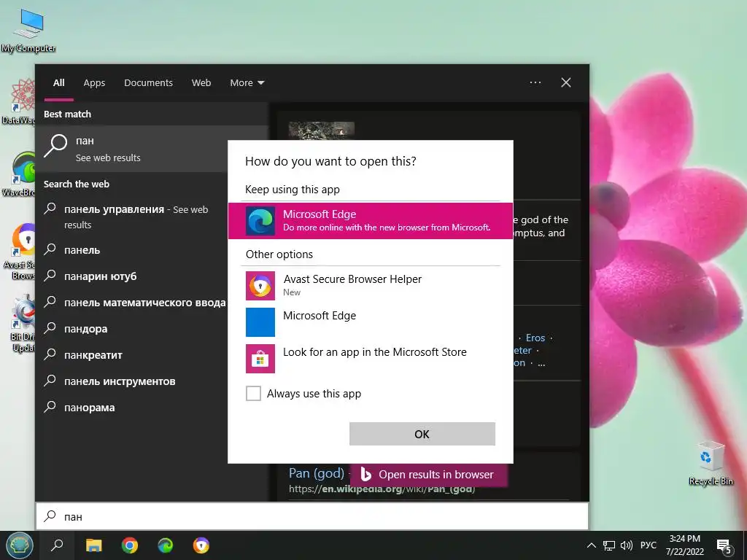Open network status tray icon
Image resolution: width=747 pixels, height=560 pixels.
pos(609,545)
